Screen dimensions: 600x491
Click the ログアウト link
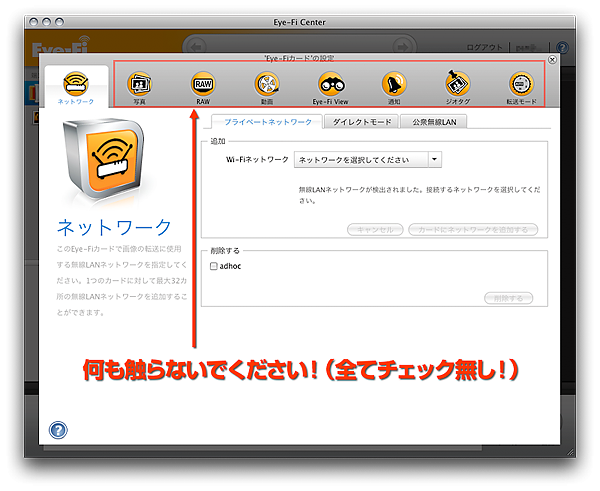click(x=484, y=47)
